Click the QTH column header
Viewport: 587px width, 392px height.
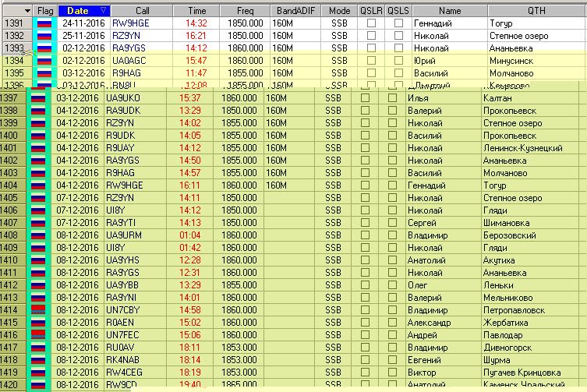point(536,11)
